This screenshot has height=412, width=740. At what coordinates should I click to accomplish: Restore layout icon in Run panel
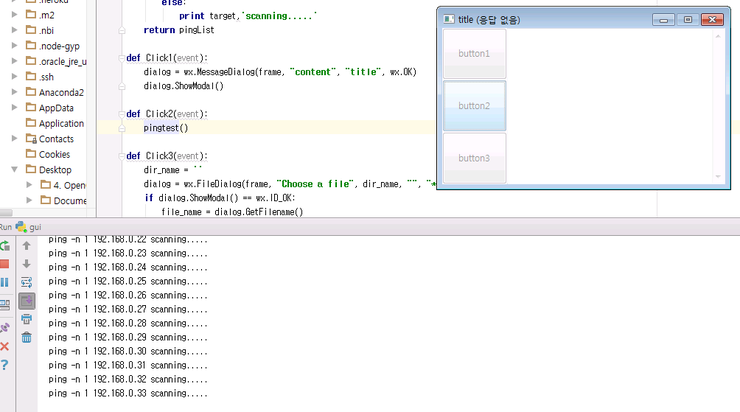(x=5, y=304)
